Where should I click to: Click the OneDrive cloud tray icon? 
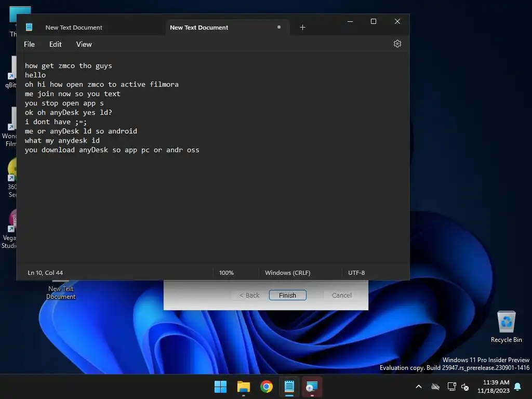coord(435,387)
